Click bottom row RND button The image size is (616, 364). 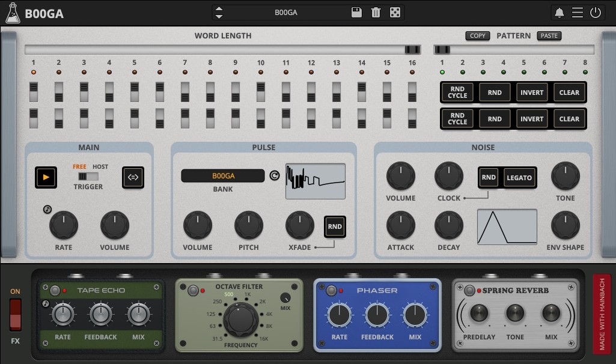point(495,118)
